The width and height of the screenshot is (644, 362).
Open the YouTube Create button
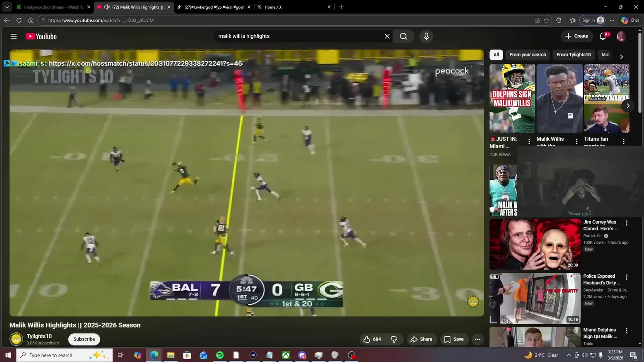[577, 36]
